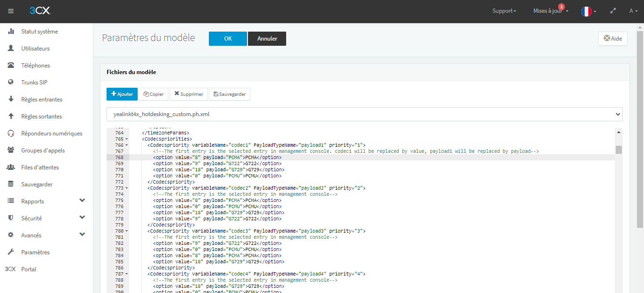Open Règles sortantes from its up arrow icon

coord(11,117)
